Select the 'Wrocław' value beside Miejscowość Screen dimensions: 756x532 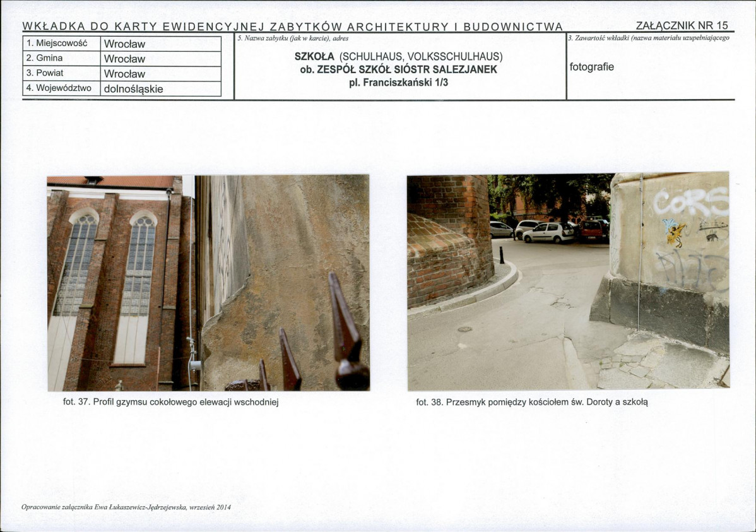click(124, 44)
